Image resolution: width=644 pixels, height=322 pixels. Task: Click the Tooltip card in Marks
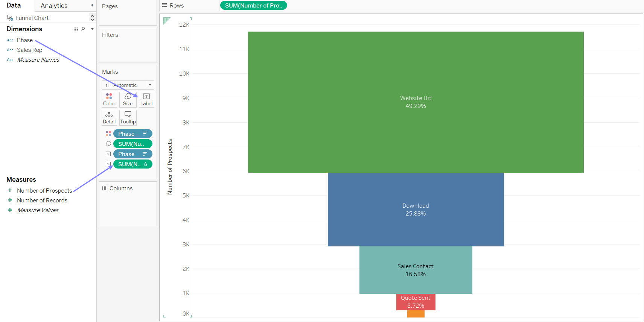pyautogui.click(x=128, y=118)
